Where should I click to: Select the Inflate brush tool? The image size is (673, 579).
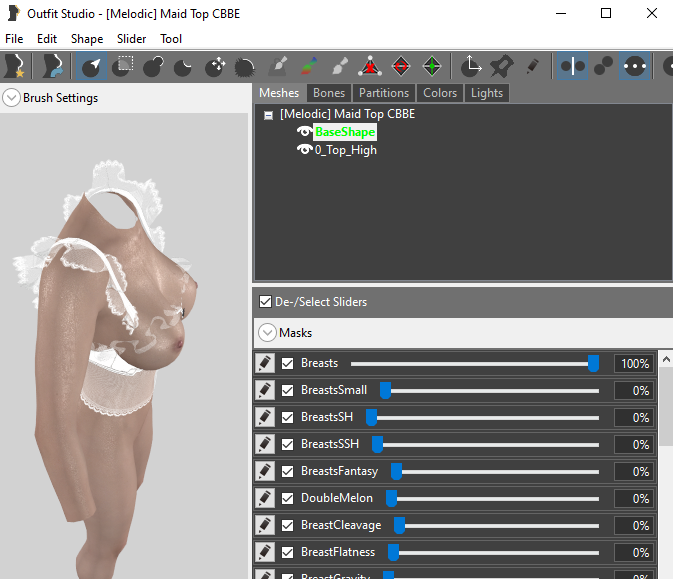click(153, 66)
